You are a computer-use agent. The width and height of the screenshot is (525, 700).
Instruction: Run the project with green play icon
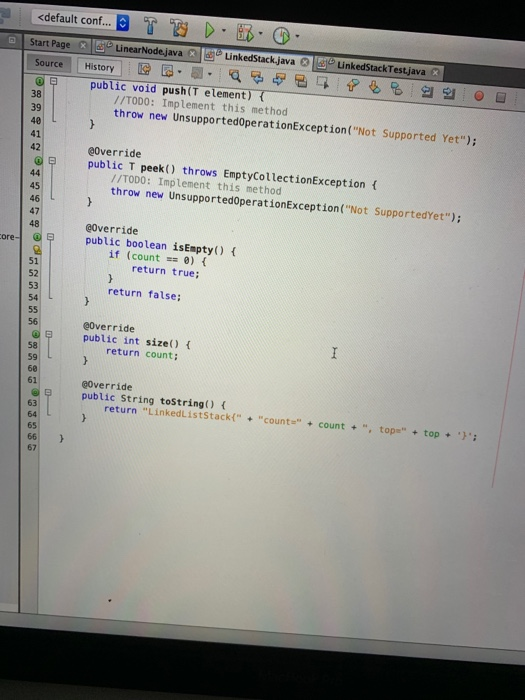click(x=209, y=31)
